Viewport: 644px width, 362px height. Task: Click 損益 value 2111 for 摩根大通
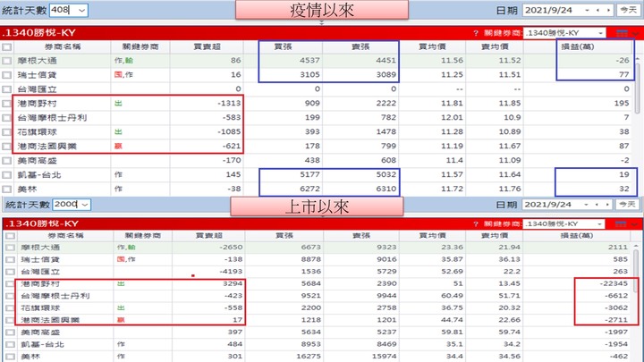coord(618,248)
